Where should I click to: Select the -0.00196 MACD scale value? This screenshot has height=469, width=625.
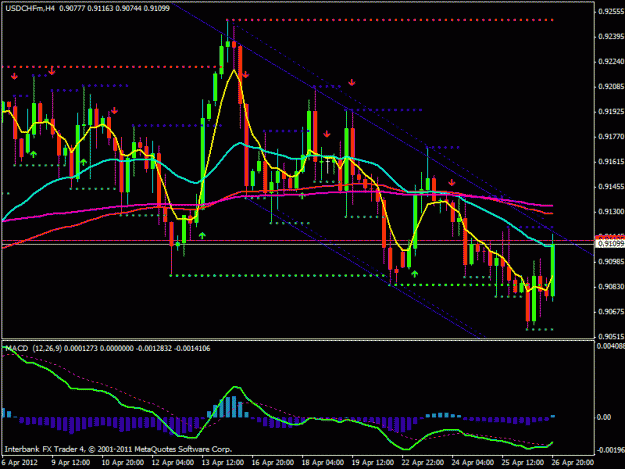point(610,450)
